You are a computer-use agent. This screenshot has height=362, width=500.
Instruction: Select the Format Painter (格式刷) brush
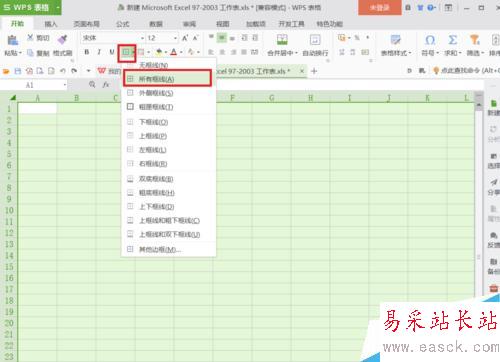tap(62, 40)
